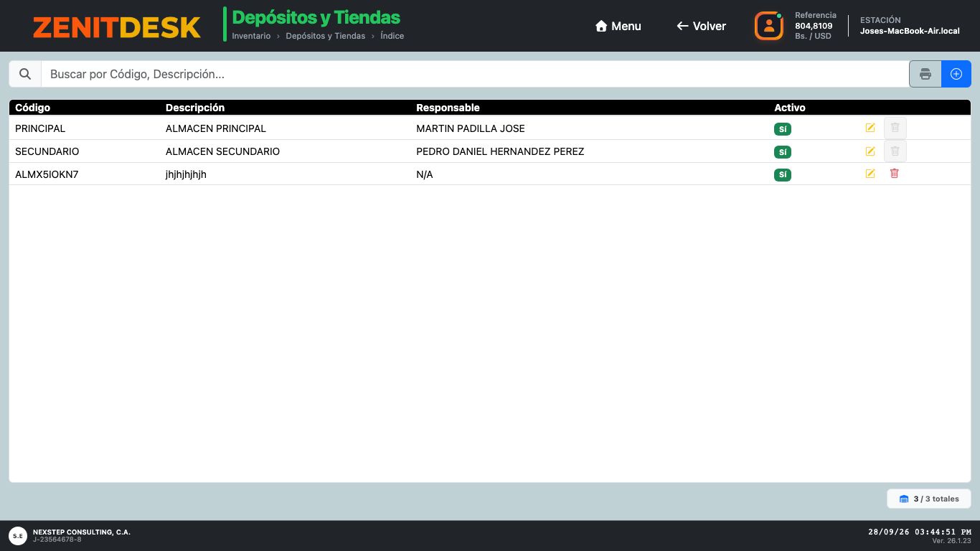
Task: Delete the ALMX5IOKN7 warehouse
Action: (x=894, y=174)
